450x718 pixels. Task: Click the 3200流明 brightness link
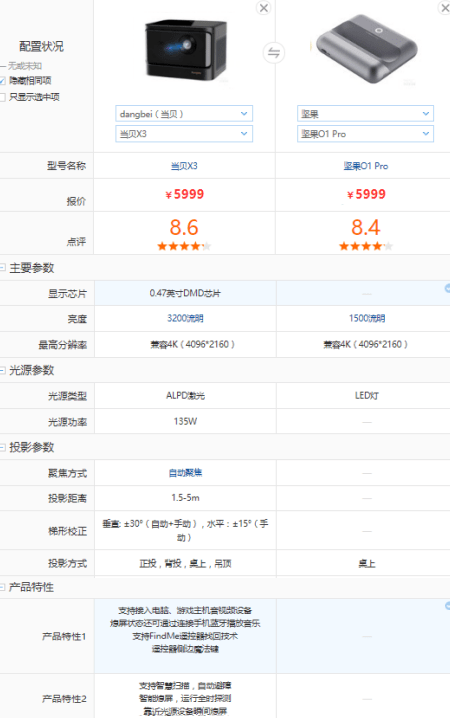185,318
